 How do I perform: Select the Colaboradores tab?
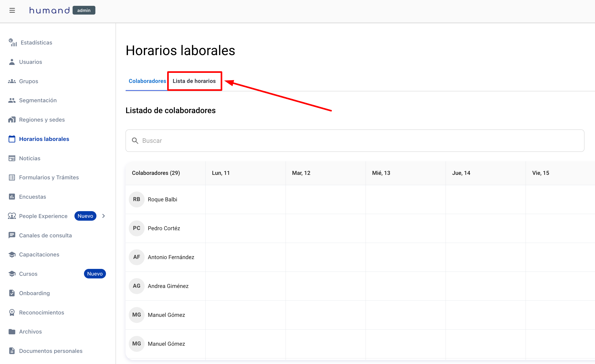click(x=147, y=81)
